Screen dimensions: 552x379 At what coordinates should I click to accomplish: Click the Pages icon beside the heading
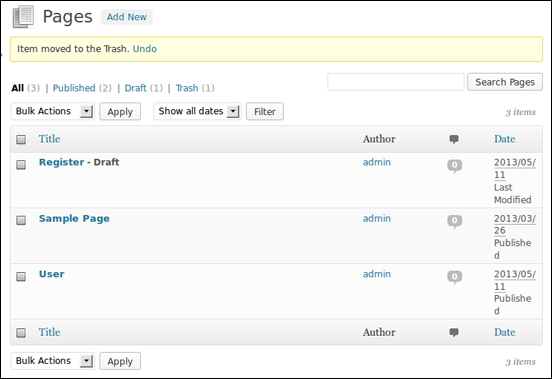23,17
